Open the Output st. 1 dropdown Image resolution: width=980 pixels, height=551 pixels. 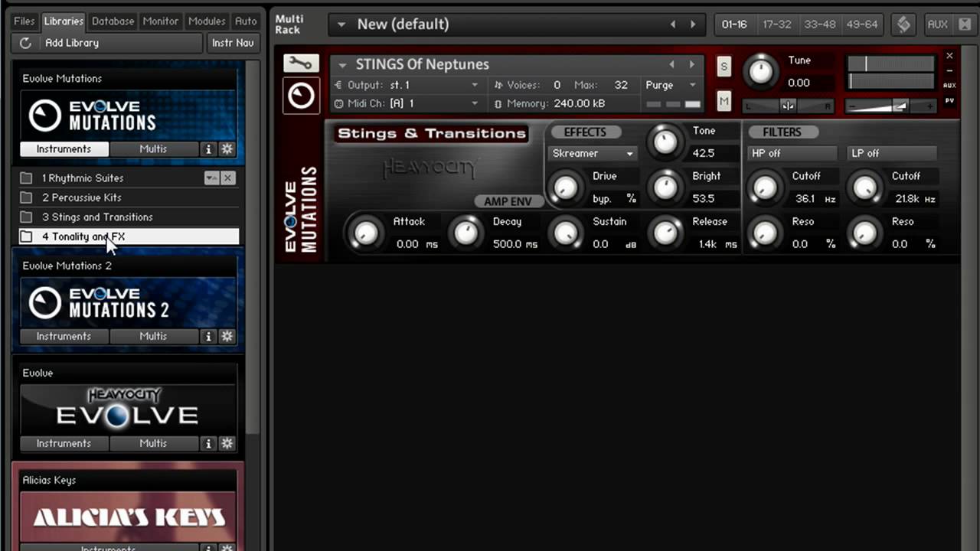point(475,85)
